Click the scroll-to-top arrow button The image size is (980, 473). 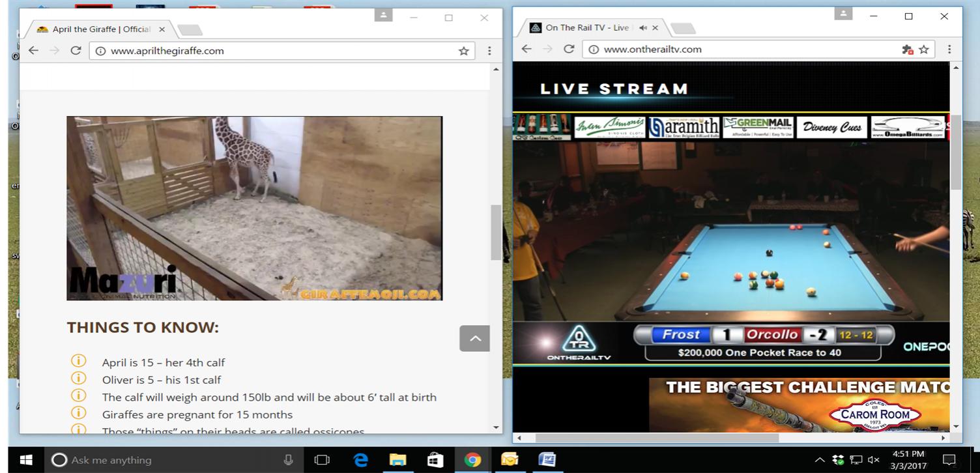474,338
